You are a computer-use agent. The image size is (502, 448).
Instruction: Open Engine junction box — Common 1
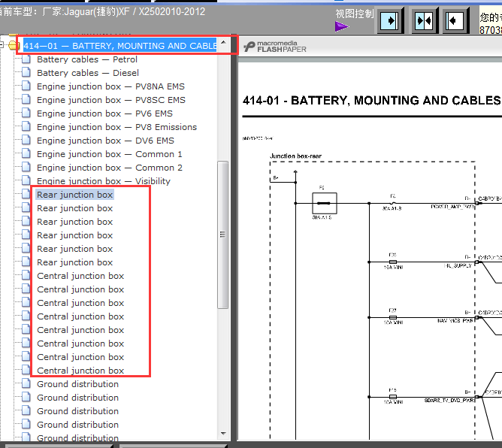coord(110,154)
